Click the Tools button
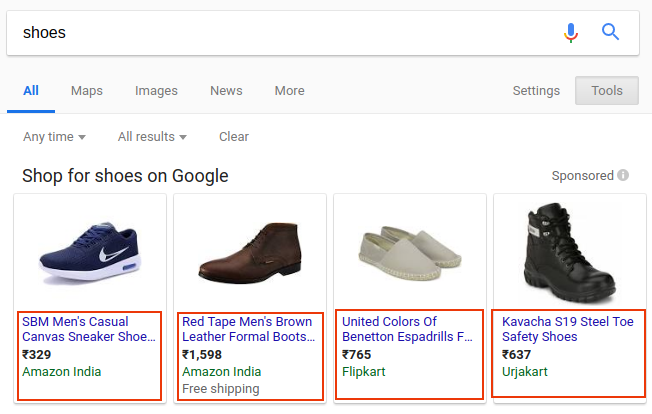Screen dimensions: 652x414 tap(607, 90)
